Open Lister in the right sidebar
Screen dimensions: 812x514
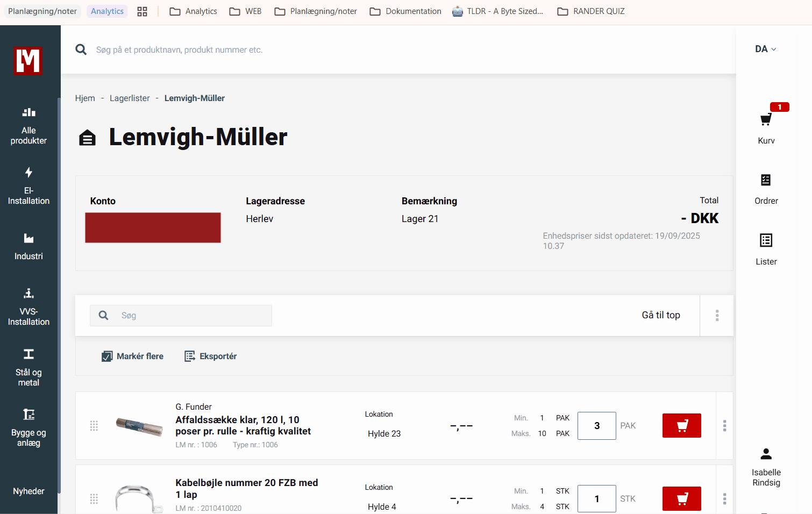pos(766,240)
